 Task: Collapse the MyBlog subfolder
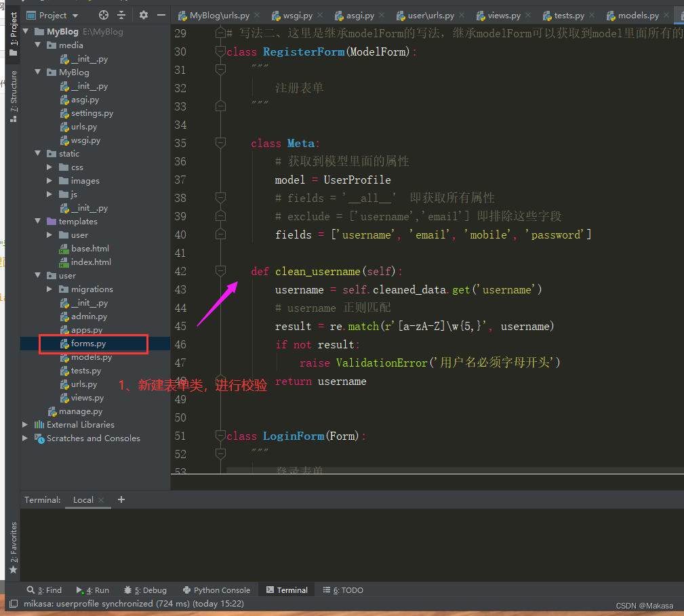pyautogui.click(x=37, y=72)
